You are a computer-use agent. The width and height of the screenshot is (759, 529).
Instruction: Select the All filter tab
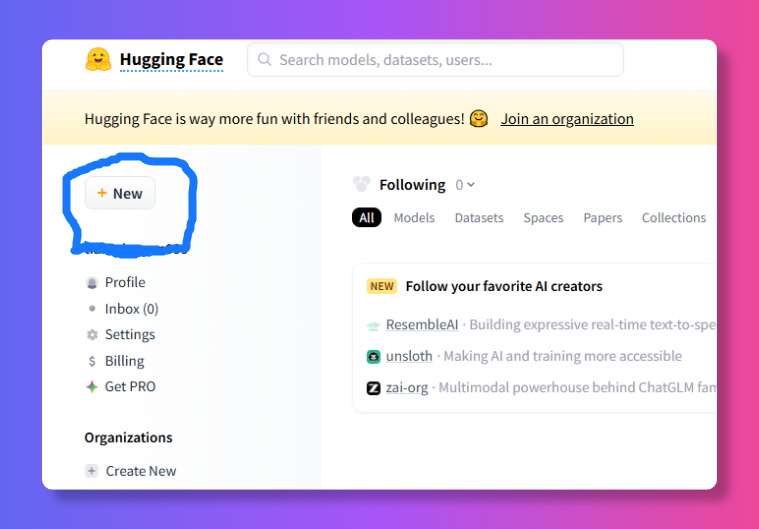[366, 218]
